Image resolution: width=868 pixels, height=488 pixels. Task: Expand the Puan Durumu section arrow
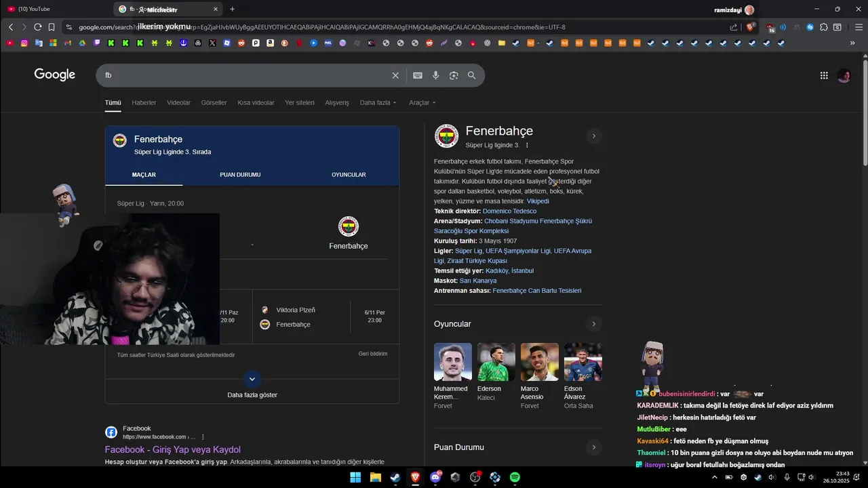point(593,447)
